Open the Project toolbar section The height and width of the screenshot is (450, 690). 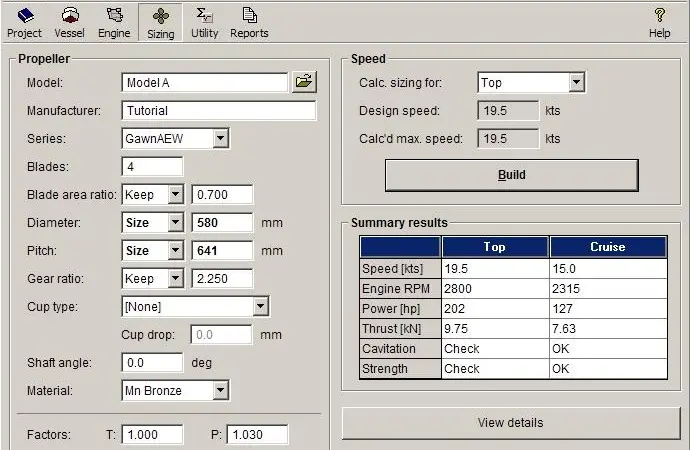click(25, 23)
